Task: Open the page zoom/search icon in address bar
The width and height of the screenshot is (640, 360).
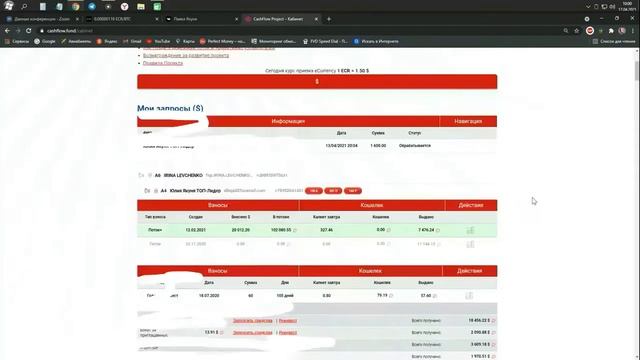Action: point(566,31)
